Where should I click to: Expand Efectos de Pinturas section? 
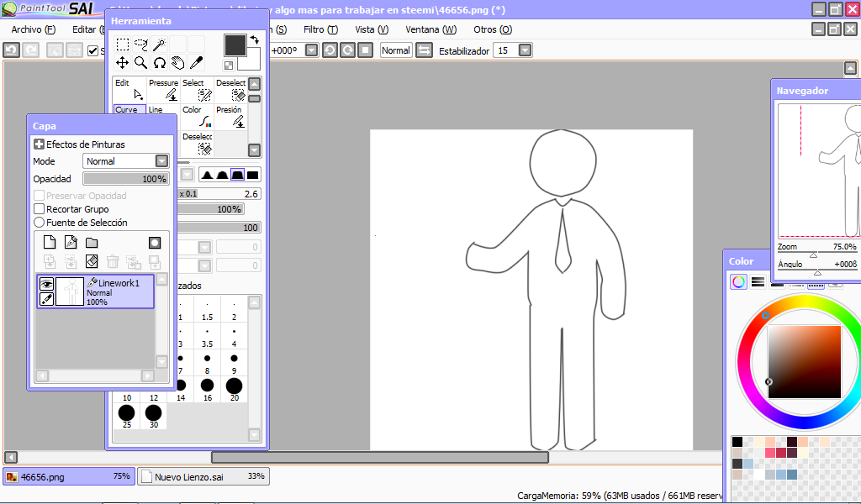39,144
